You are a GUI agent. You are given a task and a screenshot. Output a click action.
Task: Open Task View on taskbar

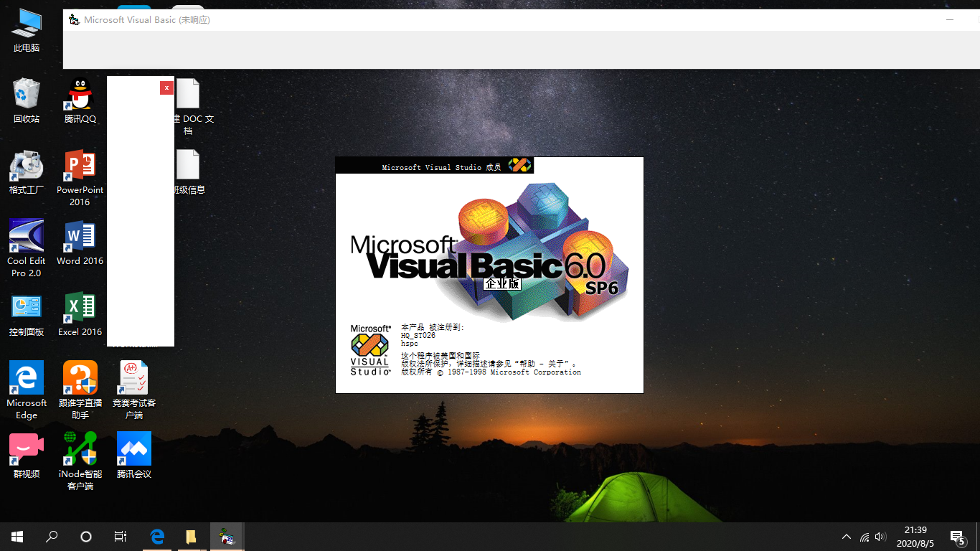pyautogui.click(x=121, y=537)
